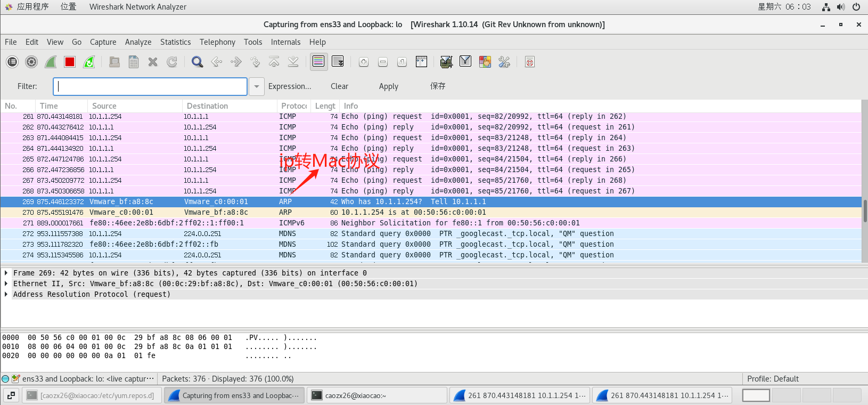Go to specified packet number icon

click(255, 62)
